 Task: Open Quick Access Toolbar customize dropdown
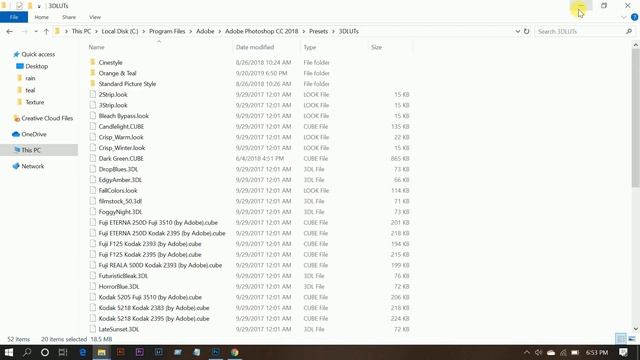[x=39, y=6]
